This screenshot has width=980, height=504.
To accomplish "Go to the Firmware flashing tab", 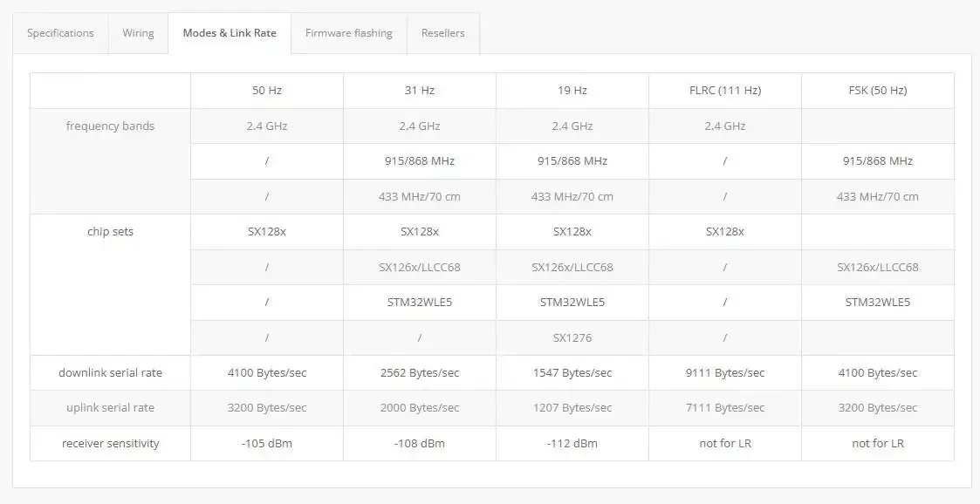I will click(x=349, y=33).
